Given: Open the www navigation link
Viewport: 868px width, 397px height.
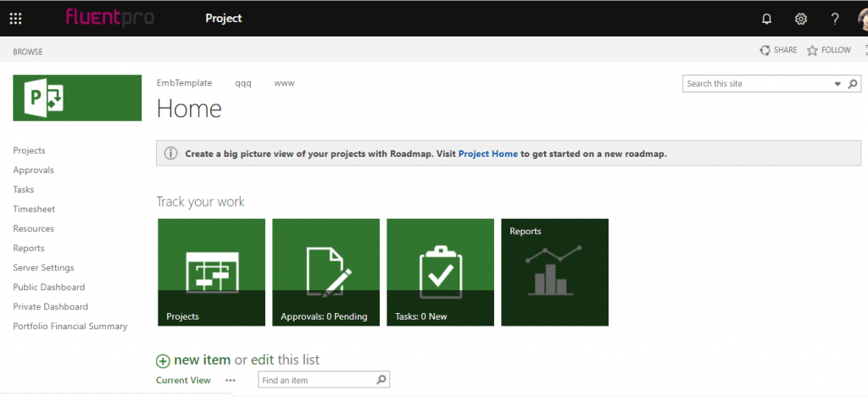Looking at the screenshot, I should click(x=285, y=83).
